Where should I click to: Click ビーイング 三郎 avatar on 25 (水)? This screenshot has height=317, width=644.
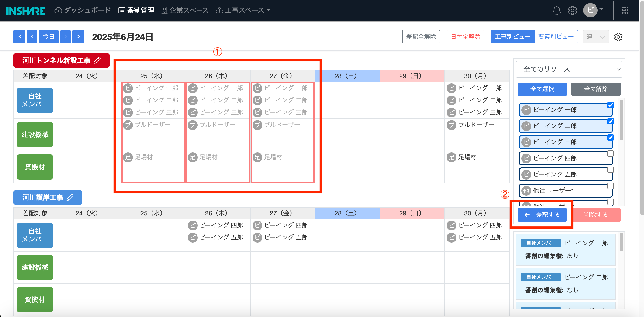(128, 112)
